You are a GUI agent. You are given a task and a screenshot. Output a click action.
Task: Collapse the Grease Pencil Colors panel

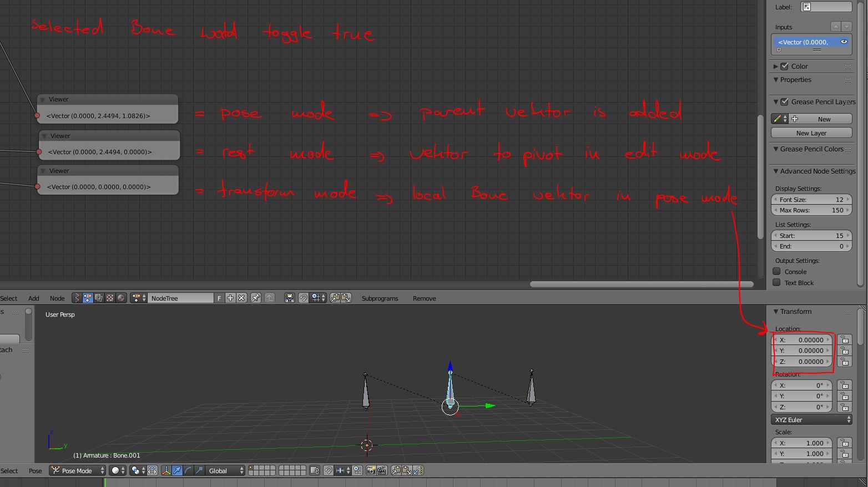(776, 149)
